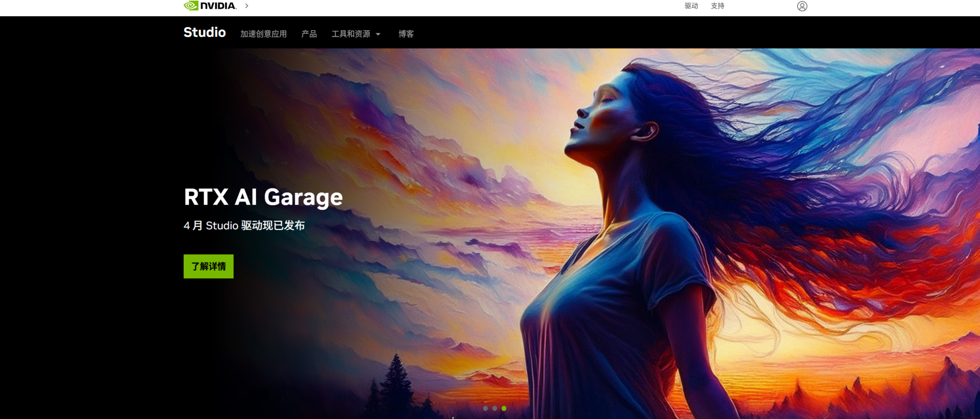
Task: Go to the Studio home title
Action: pyautogui.click(x=205, y=32)
